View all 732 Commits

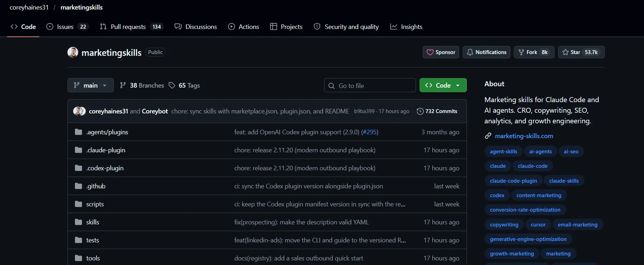(437, 111)
